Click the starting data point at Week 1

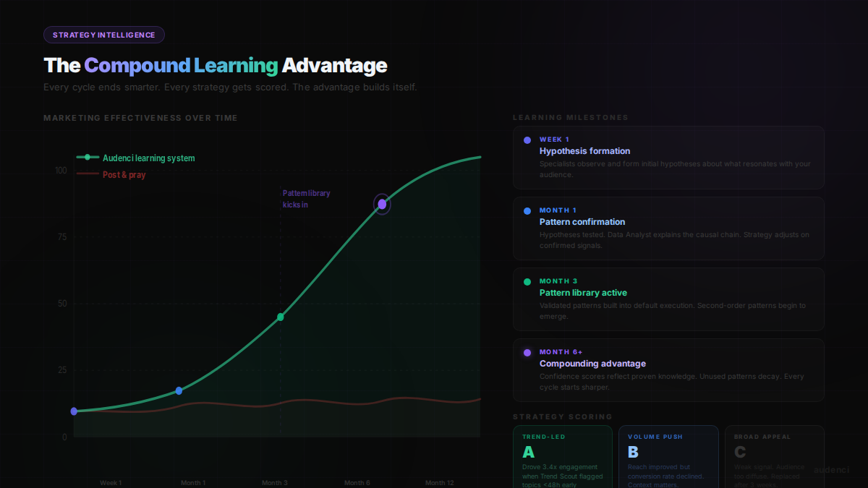(x=74, y=411)
